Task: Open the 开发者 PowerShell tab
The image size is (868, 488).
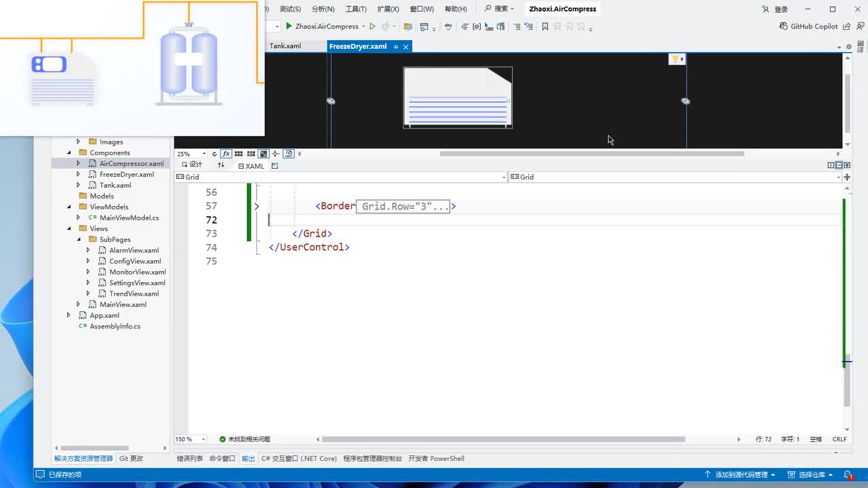Action: coord(436,459)
